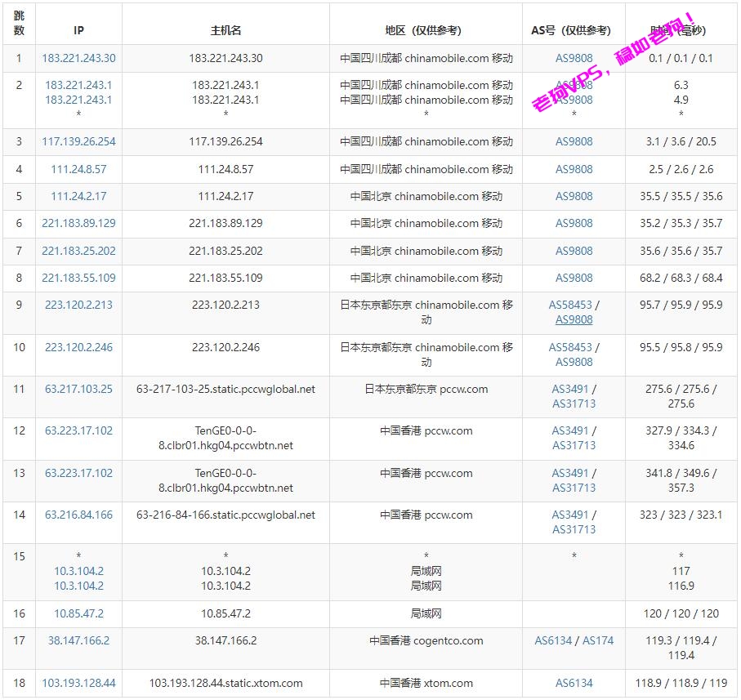Click the 地区（仅供参考） column header

[426, 30]
